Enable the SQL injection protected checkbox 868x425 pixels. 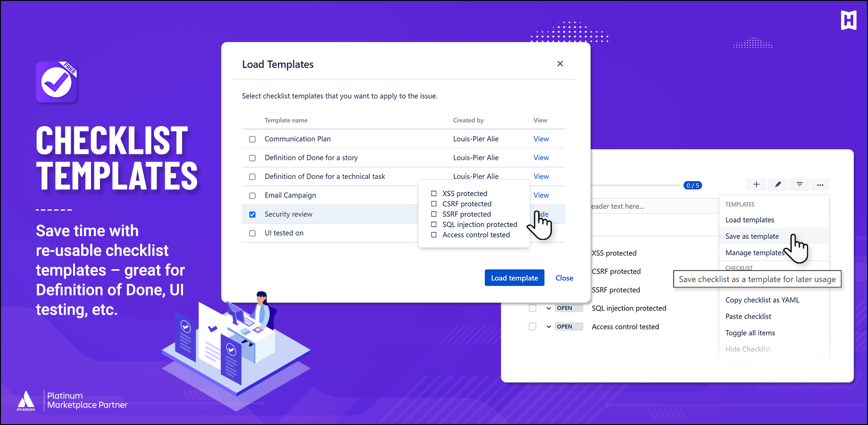click(532, 308)
